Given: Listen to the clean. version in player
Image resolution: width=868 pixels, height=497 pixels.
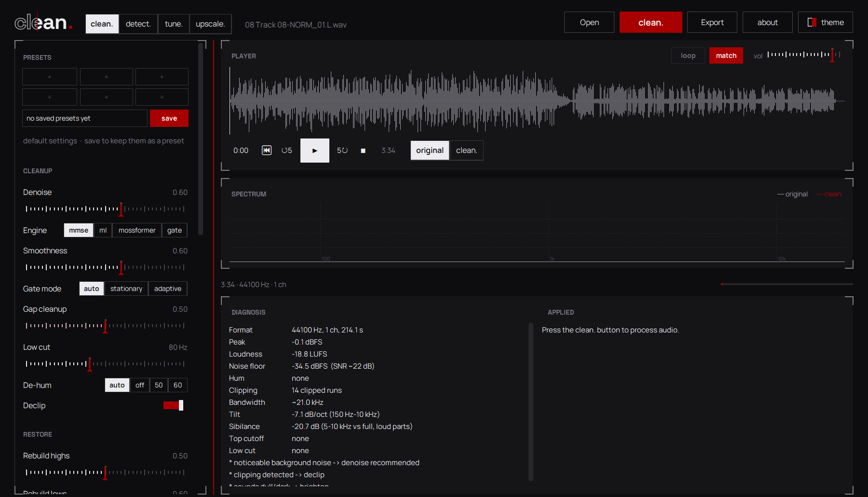Looking at the screenshot, I should click(x=467, y=151).
